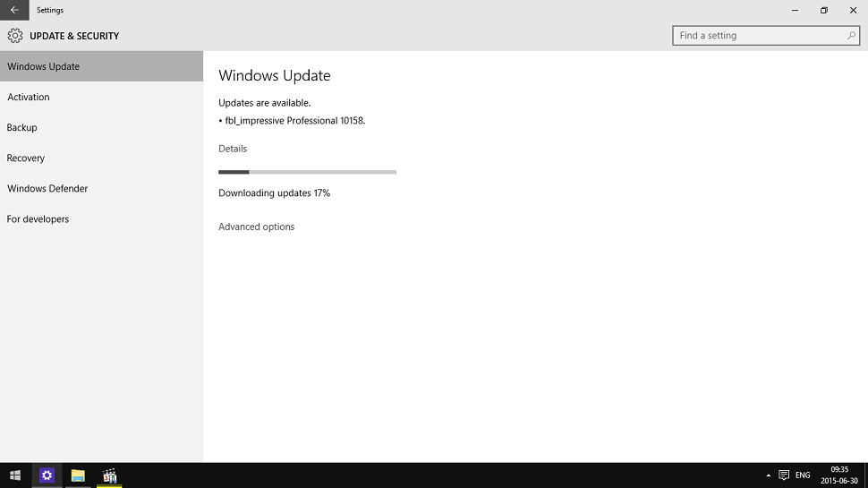Click the back arrow in Settings
Viewport: 868px width, 488px height.
click(13, 10)
